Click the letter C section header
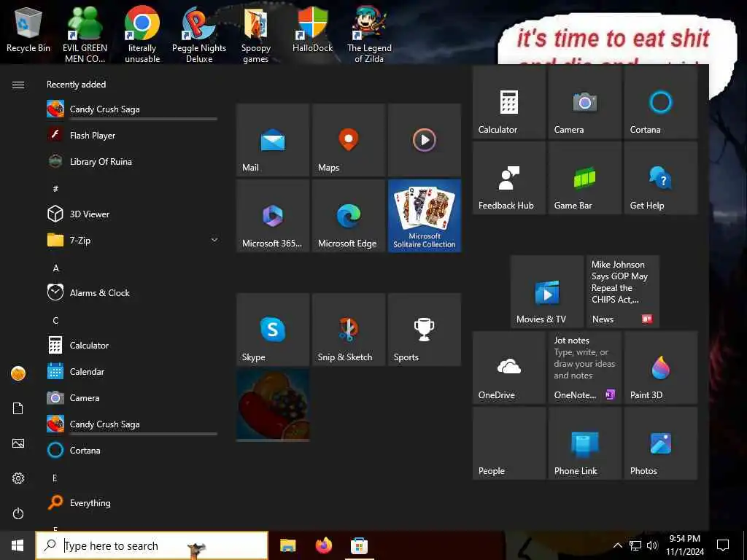 55,321
